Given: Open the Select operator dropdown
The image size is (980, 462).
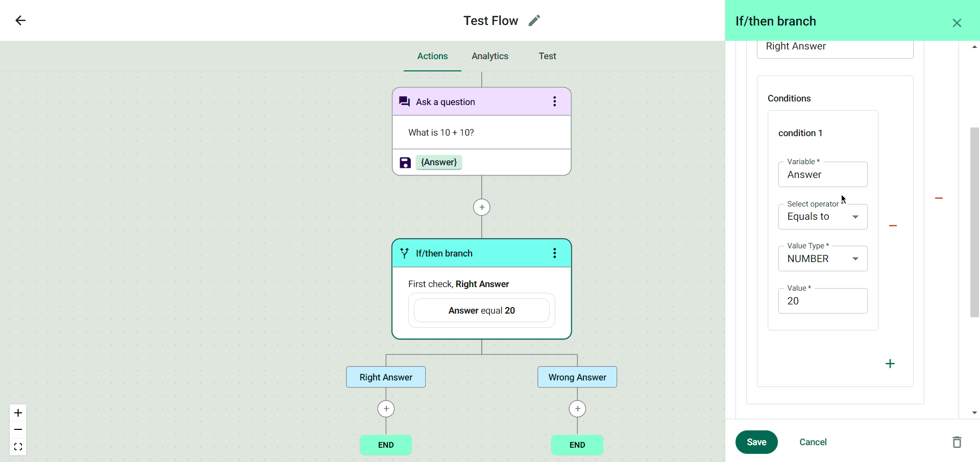Looking at the screenshot, I should click(x=823, y=217).
